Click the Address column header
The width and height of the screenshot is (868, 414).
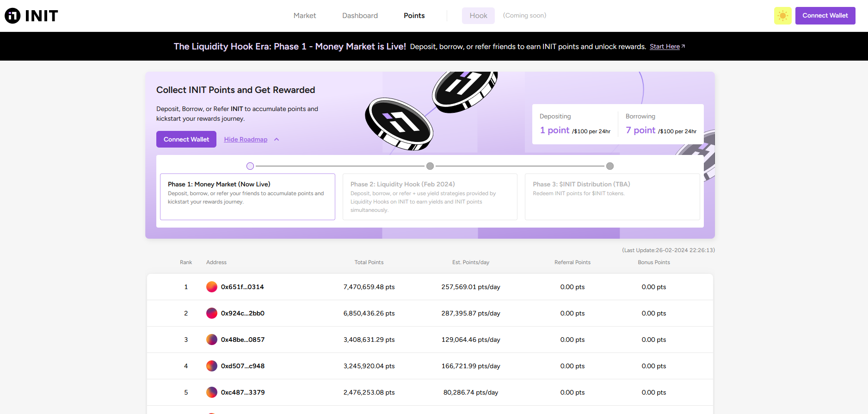[216, 262]
